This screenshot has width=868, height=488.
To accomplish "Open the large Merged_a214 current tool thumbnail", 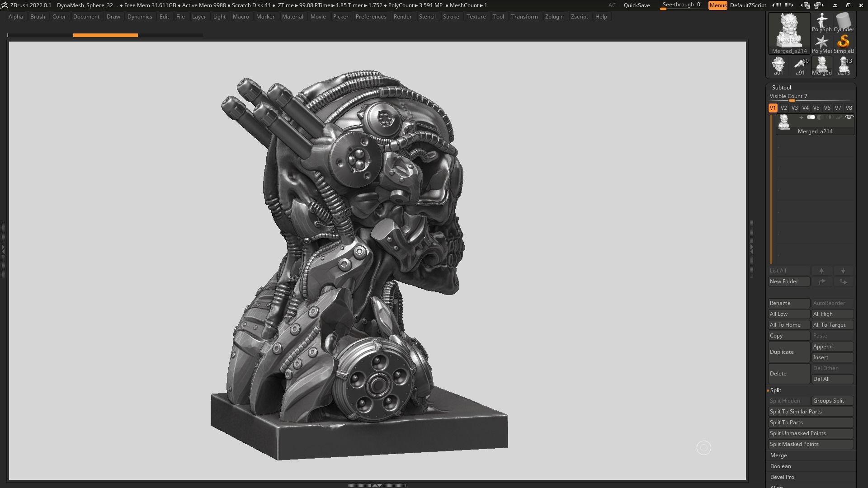I will coord(789,33).
